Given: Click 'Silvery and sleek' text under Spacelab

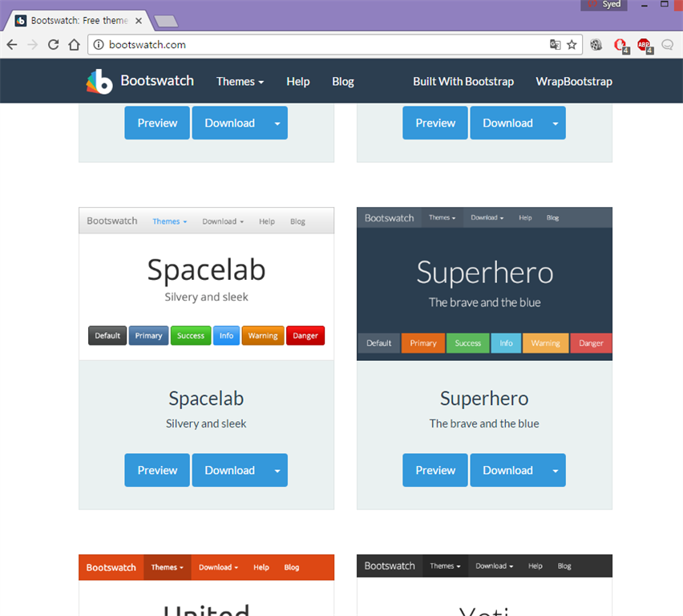Looking at the screenshot, I should (206, 423).
